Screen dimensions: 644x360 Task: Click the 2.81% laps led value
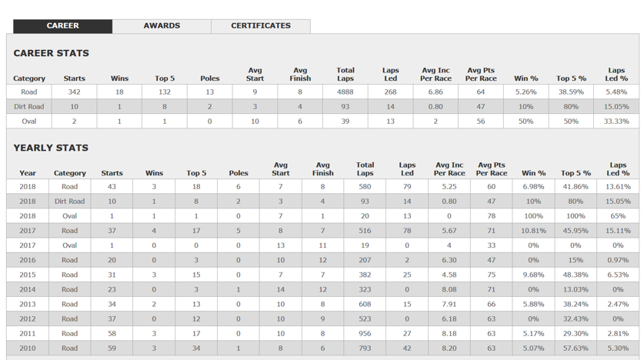pos(618,334)
